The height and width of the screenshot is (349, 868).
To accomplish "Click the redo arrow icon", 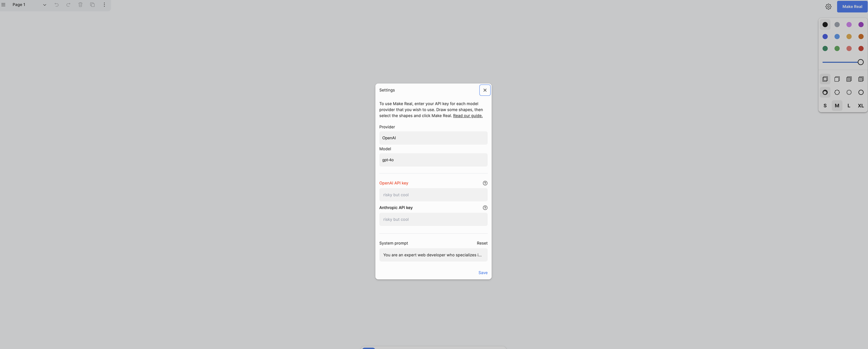I will point(68,5).
